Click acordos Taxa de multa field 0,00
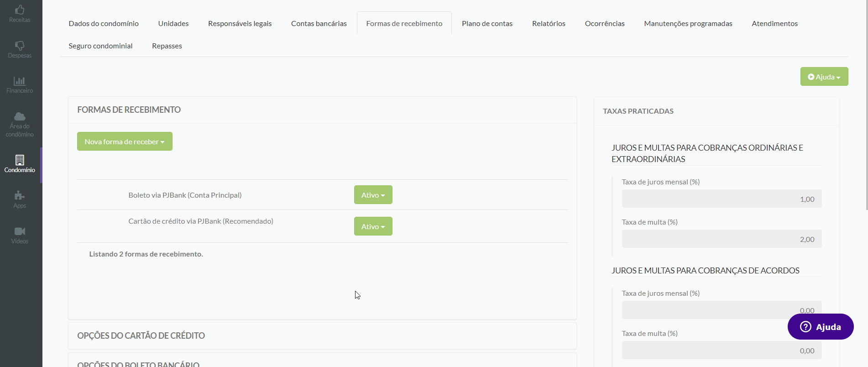Image resolution: width=868 pixels, height=367 pixels. pyautogui.click(x=722, y=351)
